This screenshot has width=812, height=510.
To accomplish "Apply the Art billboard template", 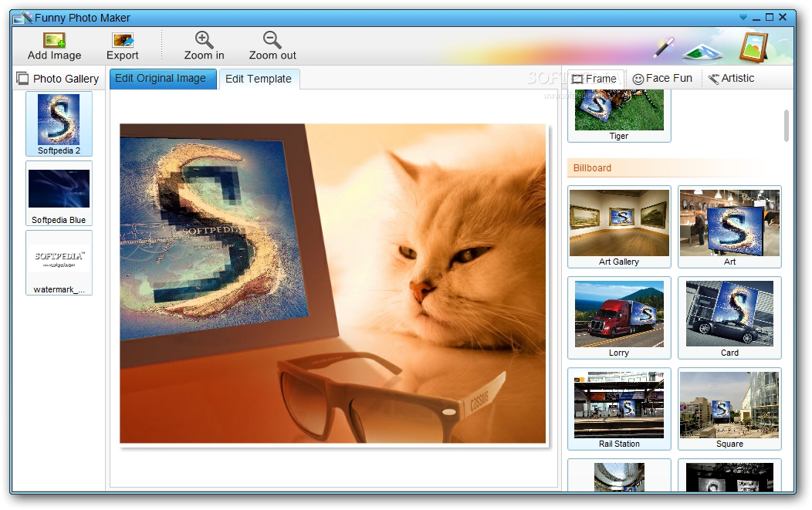I will point(729,227).
